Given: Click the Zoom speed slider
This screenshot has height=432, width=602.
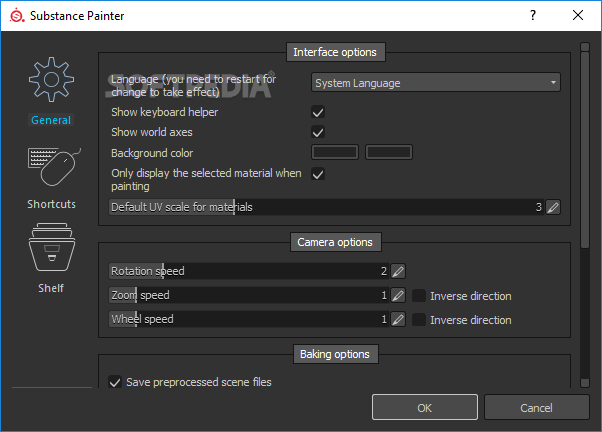Looking at the screenshot, I should (x=249, y=295).
